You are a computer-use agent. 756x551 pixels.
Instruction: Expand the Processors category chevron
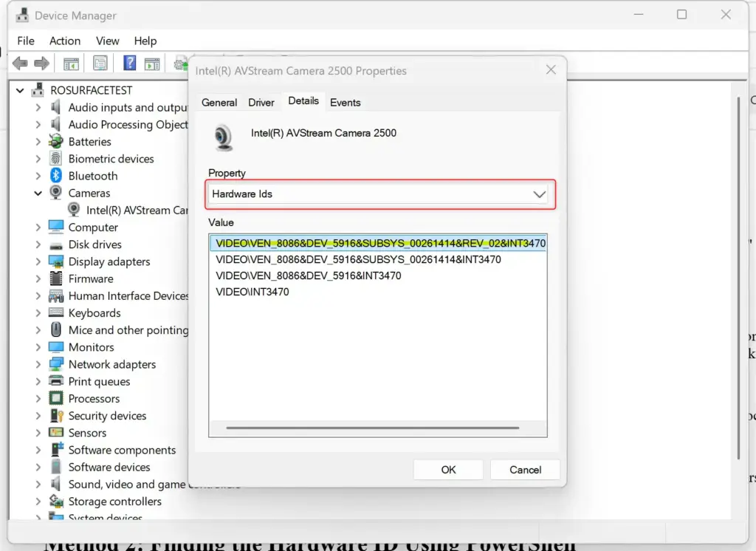pyautogui.click(x=38, y=399)
